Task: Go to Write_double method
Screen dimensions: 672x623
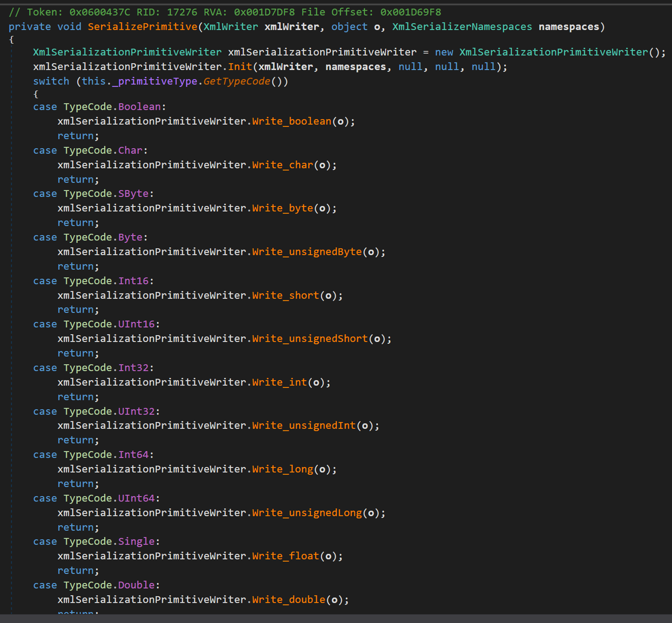Action: [x=289, y=600]
